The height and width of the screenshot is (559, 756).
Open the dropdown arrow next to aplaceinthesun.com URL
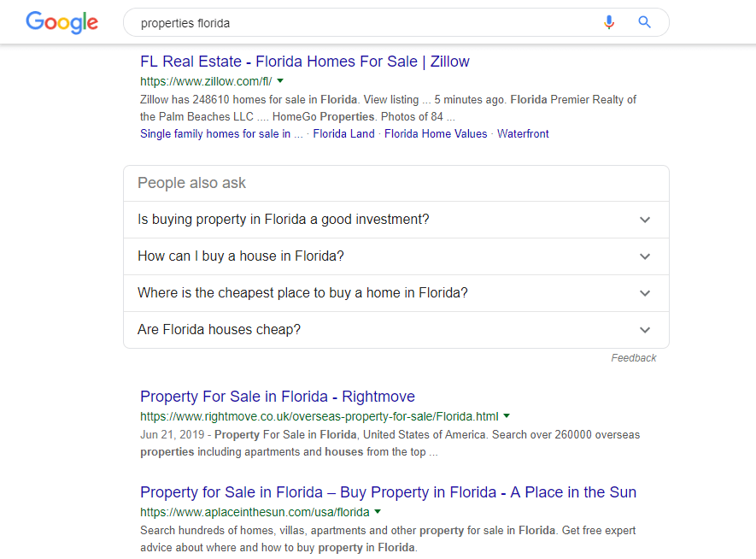pos(378,512)
